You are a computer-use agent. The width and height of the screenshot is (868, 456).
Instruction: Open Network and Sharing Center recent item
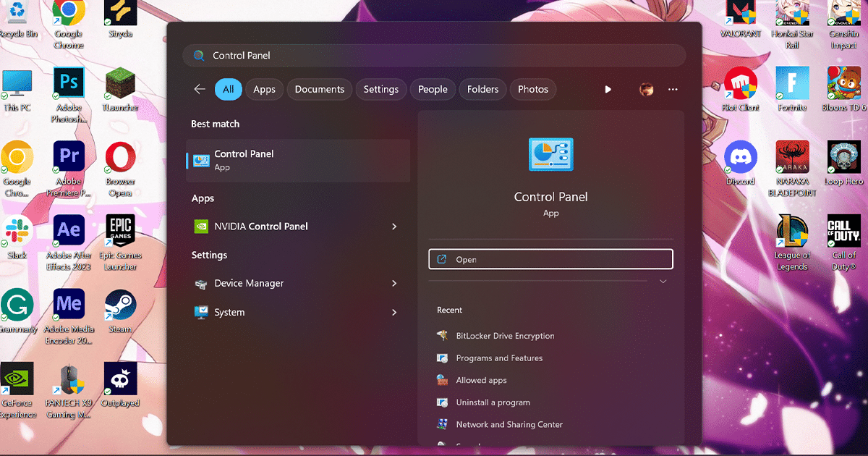[x=509, y=425]
